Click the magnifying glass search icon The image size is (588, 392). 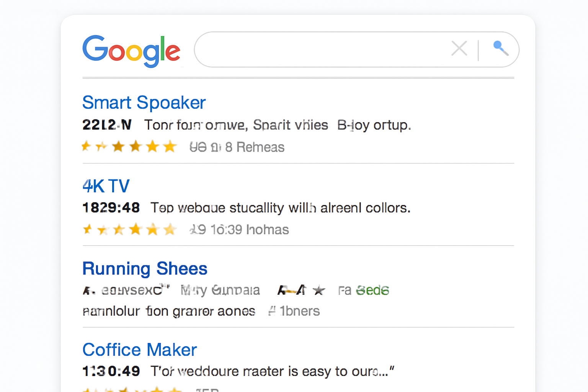click(x=500, y=49)
